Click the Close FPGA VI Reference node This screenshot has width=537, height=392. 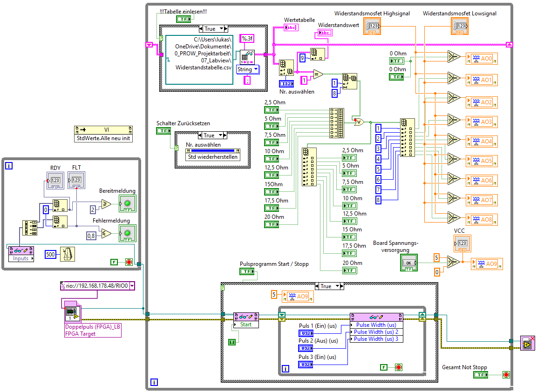(x=527, y=344)
